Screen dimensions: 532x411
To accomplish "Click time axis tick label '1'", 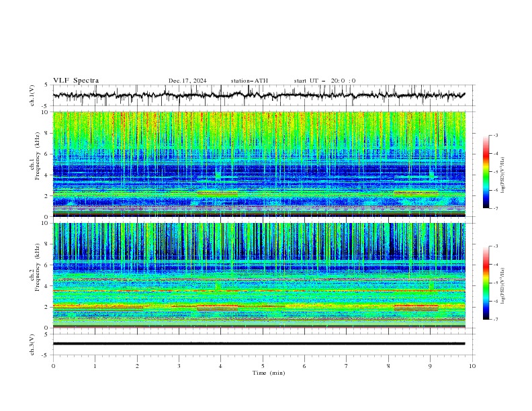I will pos(95,366).
